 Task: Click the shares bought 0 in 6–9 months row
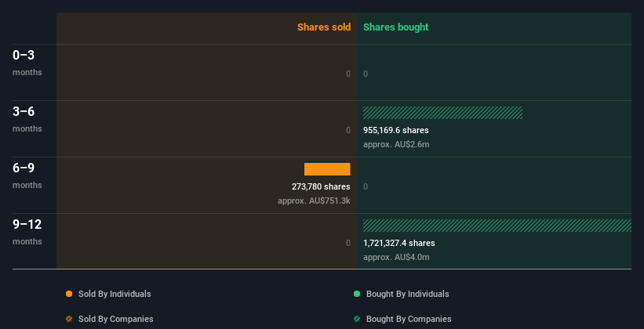pyautogui.click(x=366, y=186)
